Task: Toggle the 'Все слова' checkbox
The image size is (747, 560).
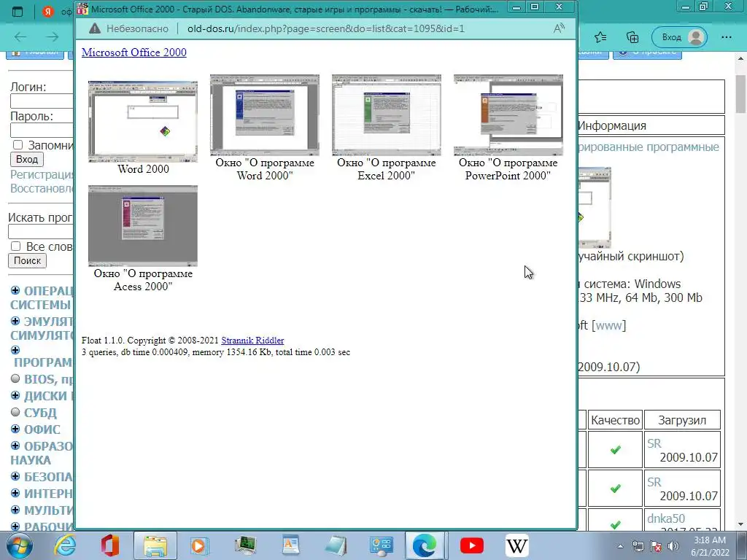Action: [16, 246]
